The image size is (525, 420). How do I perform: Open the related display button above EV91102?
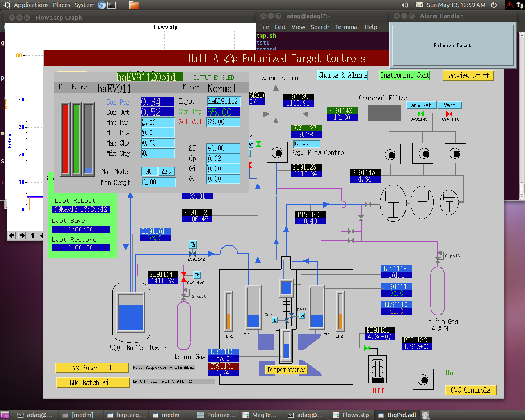pyautogui.click(x=193, y=244)
